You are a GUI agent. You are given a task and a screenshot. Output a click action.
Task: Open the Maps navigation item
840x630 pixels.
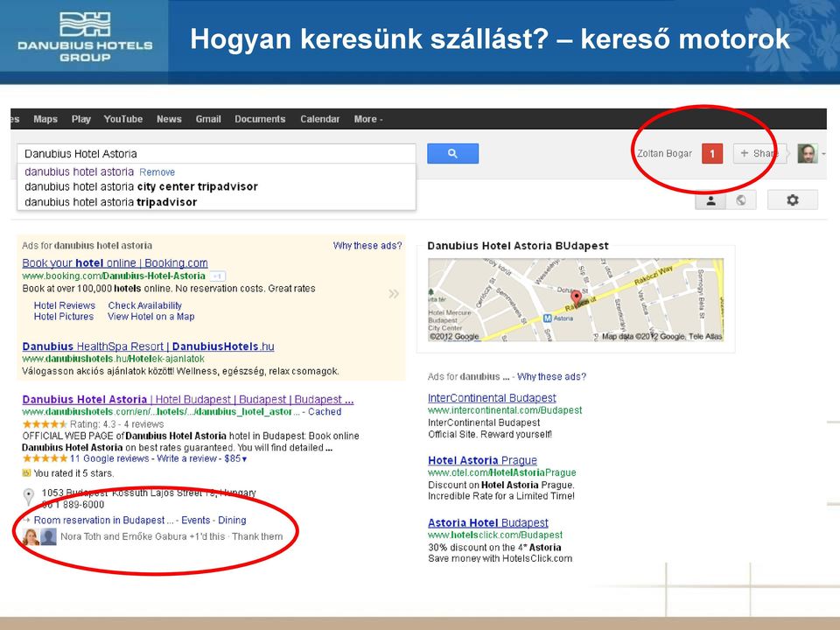(x=45, y=120)
